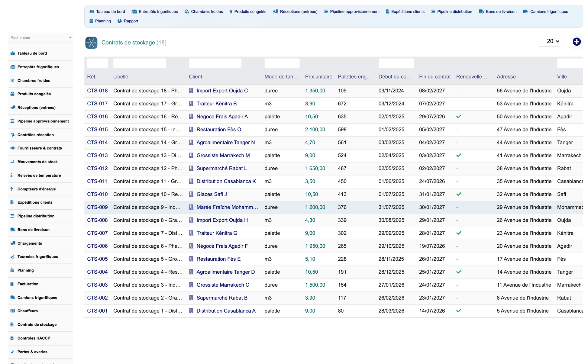Click Relevés de température thermometer icon
This screenshot has height=364, width=588.
(x=12, y=175)
